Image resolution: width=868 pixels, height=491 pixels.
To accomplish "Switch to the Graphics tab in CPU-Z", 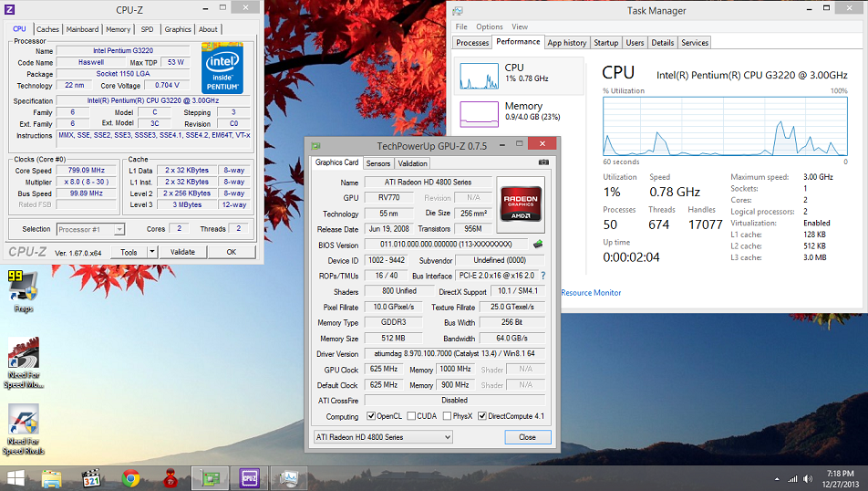I will [178, 29].
